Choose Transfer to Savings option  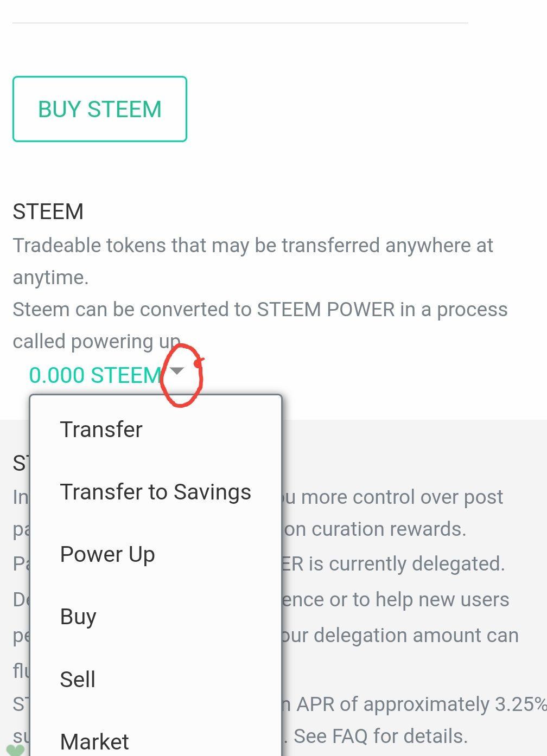tap(155, 492)
